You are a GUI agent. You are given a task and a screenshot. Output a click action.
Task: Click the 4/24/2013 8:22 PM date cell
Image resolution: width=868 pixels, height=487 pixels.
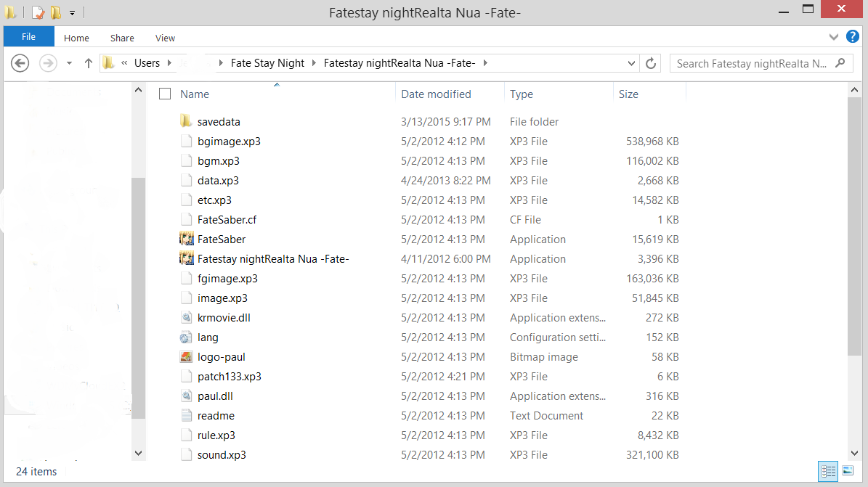(x=446, y=181)
